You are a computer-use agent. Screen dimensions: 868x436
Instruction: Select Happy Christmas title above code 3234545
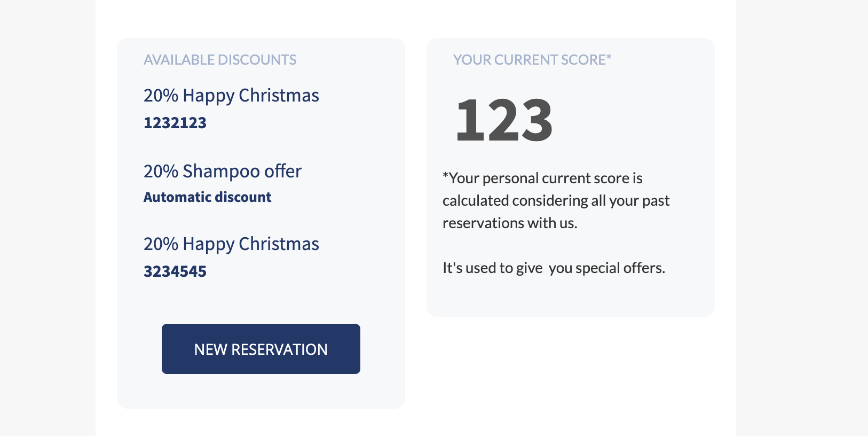coord(231,244)
